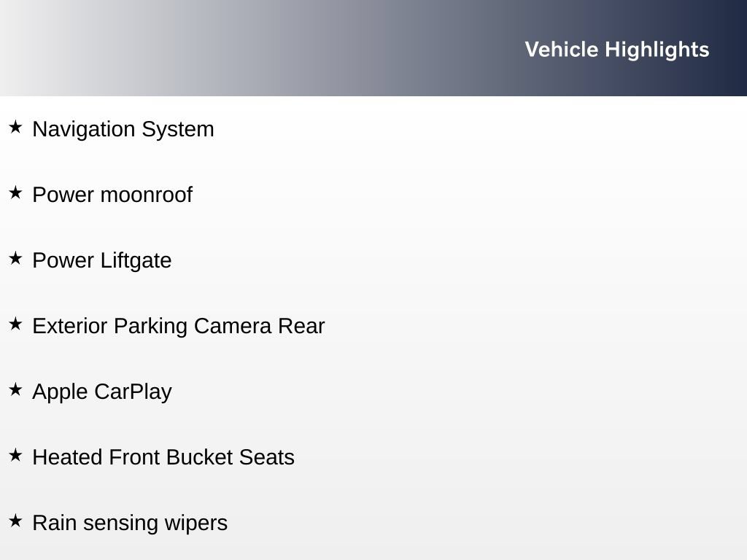Screen dimensions: 747x560
Task: Click the star beside Heated Front Bucket Seats
Action: click(x=15, y=455)
